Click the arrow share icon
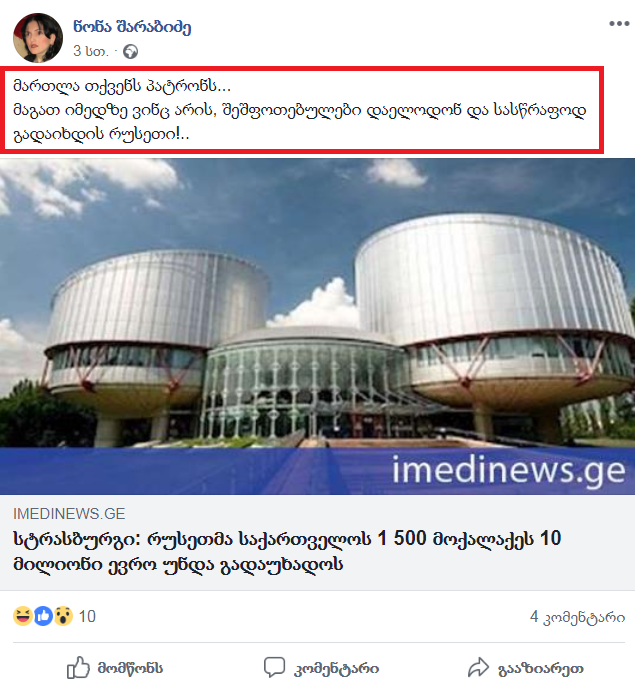This screenshot has width=635, height=682. coord(478,667)
